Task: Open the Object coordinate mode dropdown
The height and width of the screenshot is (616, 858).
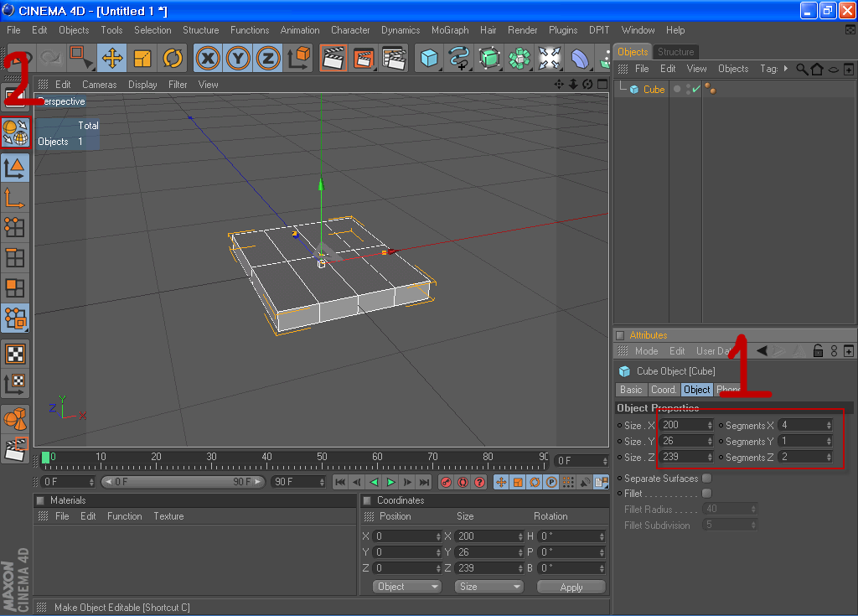Action: pyautogui.click(x=406, y=587)
